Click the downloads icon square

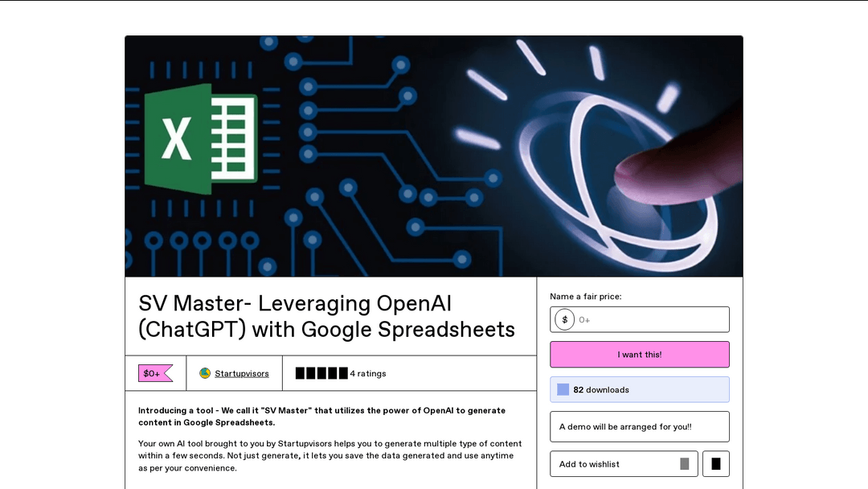click(563, 389)
